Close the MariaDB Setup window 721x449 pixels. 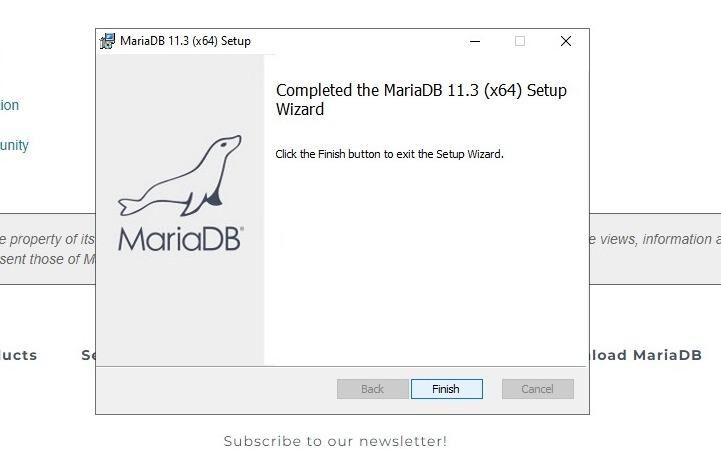pos(566,41)
